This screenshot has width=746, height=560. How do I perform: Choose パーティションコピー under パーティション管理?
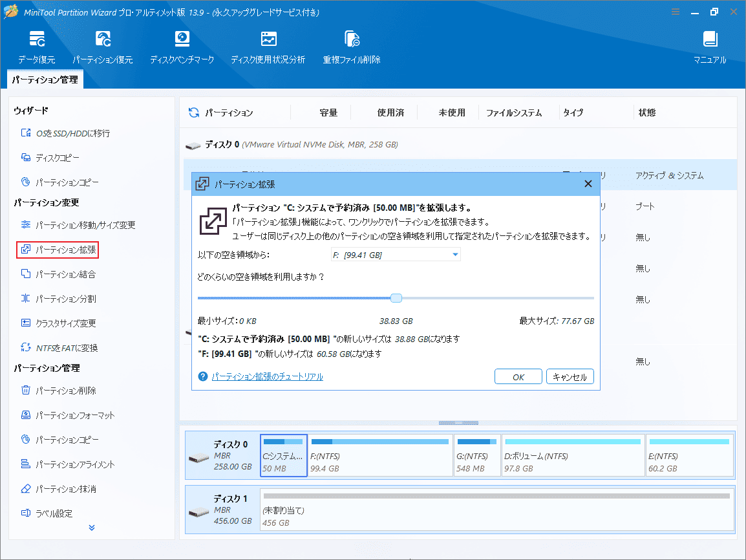[x=60, y=440]
